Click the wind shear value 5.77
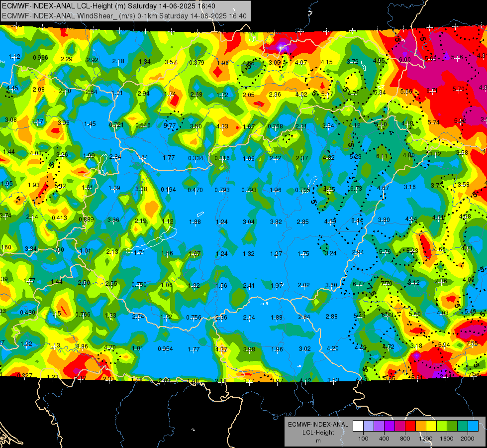This screenshot has width=487, height=448. click(170, 126)
